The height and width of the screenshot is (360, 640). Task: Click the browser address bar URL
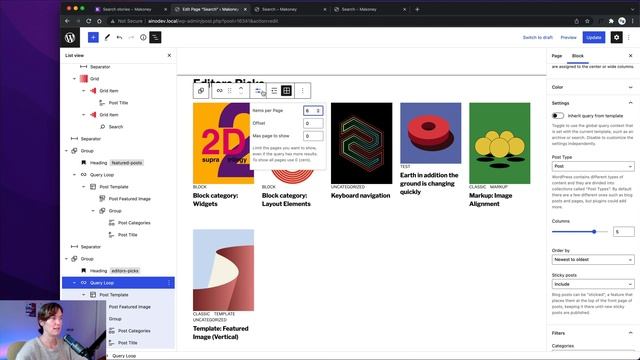click(x=213, y=21)
